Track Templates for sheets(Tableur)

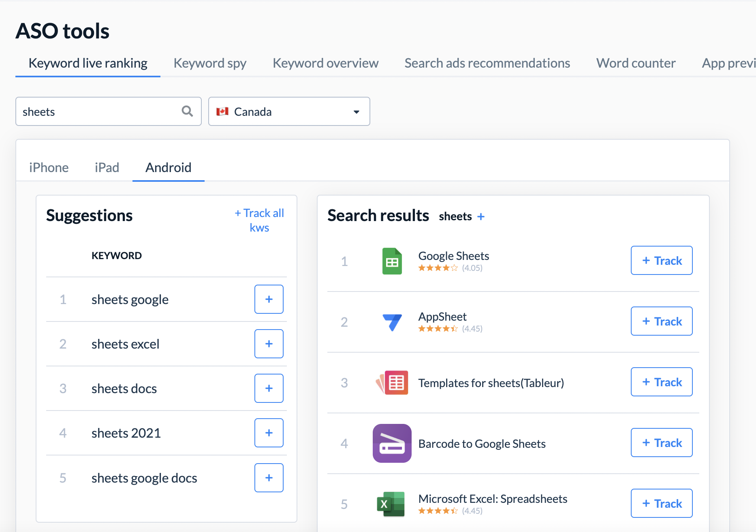[x=662, y=382]
